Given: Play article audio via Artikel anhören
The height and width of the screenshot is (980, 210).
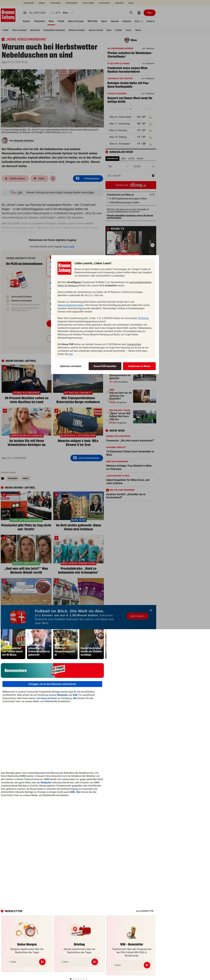Looking at the screenshot, I should (15, 178).
